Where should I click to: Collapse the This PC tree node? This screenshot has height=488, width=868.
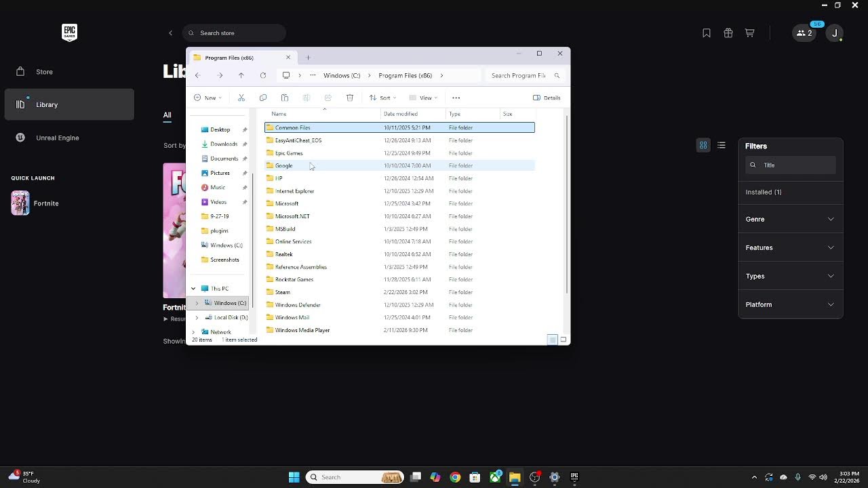pos(193,289)
